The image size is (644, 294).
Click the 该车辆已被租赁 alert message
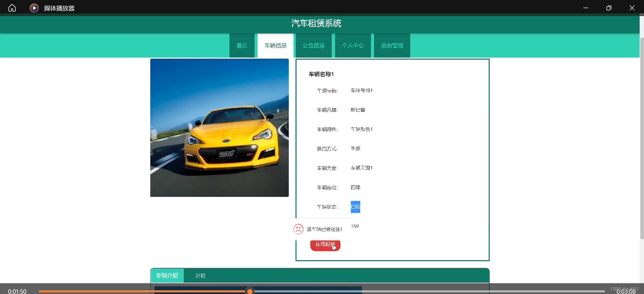[x=324, y=229]
